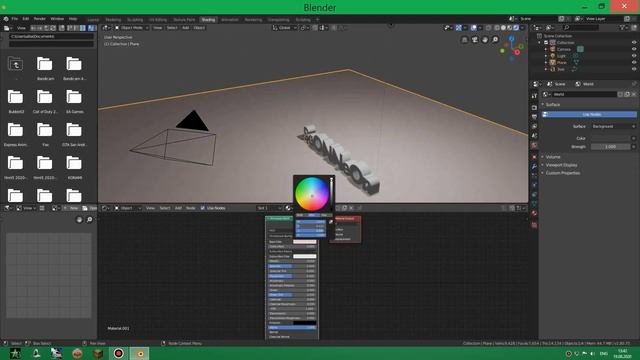640x360 pixels.
Task: Click the blue Z axis on navigation gizmo
Action: [511, 39]
